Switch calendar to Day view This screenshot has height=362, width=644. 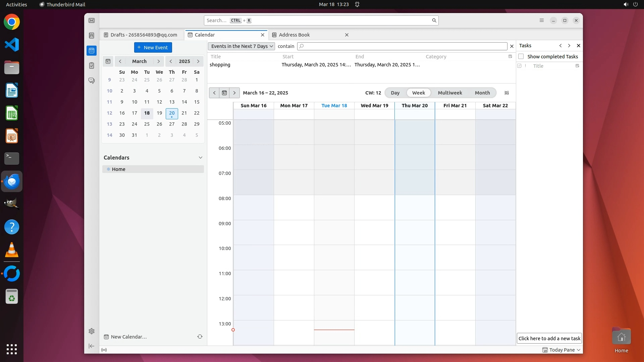(395, 93)
